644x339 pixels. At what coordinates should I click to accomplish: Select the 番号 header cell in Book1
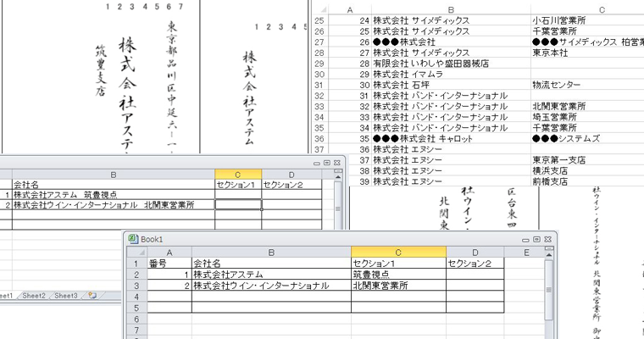[x=169, y=264]
